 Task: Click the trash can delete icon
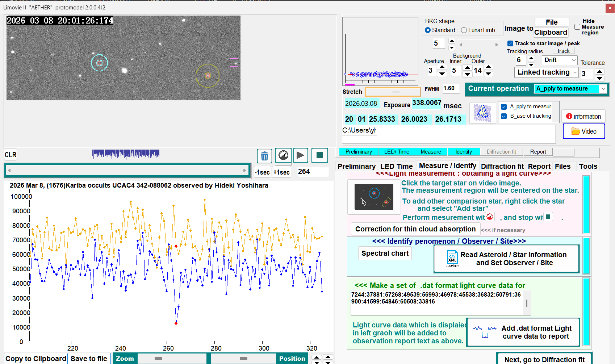pos(264,156)
